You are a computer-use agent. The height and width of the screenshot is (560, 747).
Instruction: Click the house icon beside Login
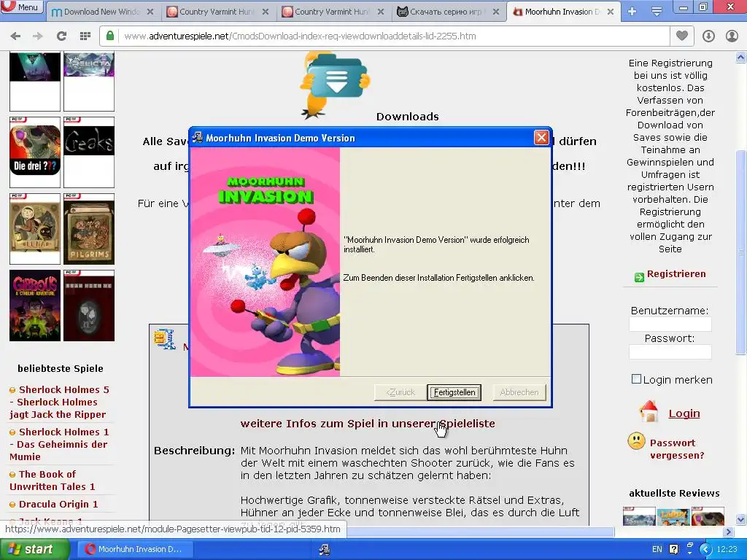click(649, 411)
